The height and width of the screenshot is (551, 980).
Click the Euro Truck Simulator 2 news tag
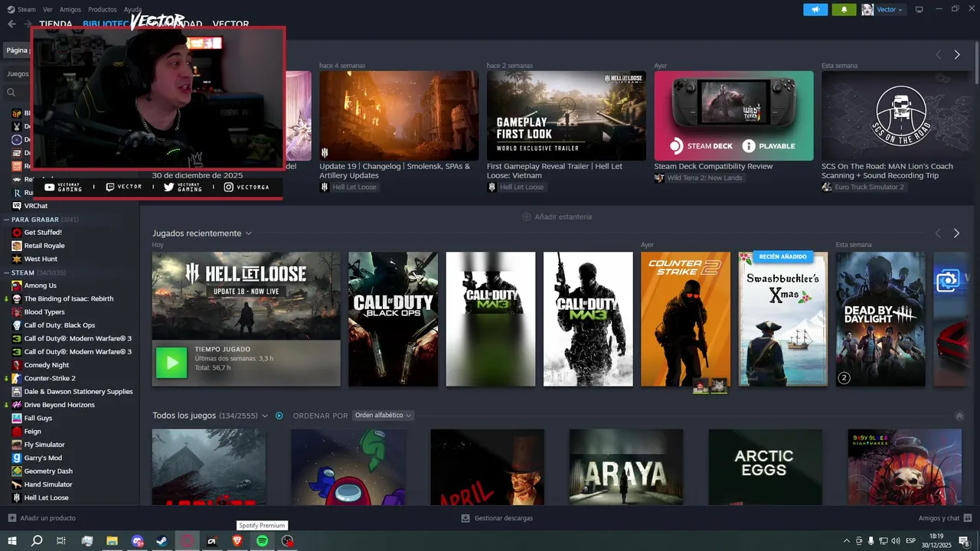[x=863, y=187]
